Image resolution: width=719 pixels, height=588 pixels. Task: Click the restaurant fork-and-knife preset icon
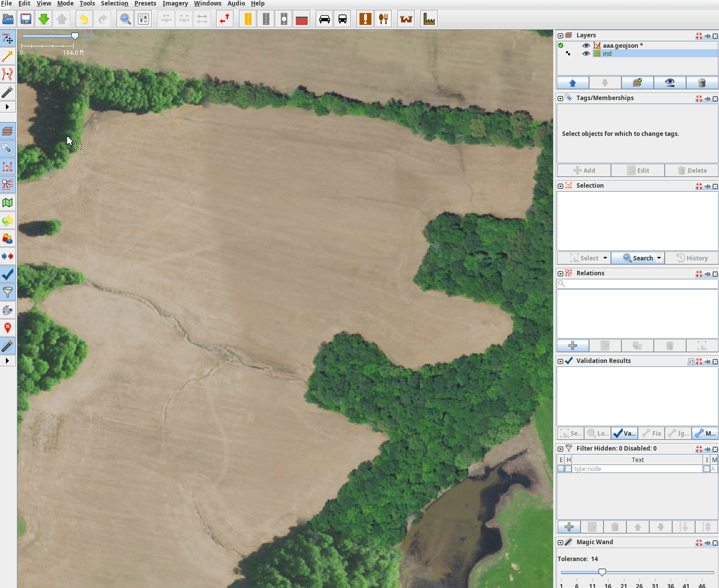[x=383, y=19]
